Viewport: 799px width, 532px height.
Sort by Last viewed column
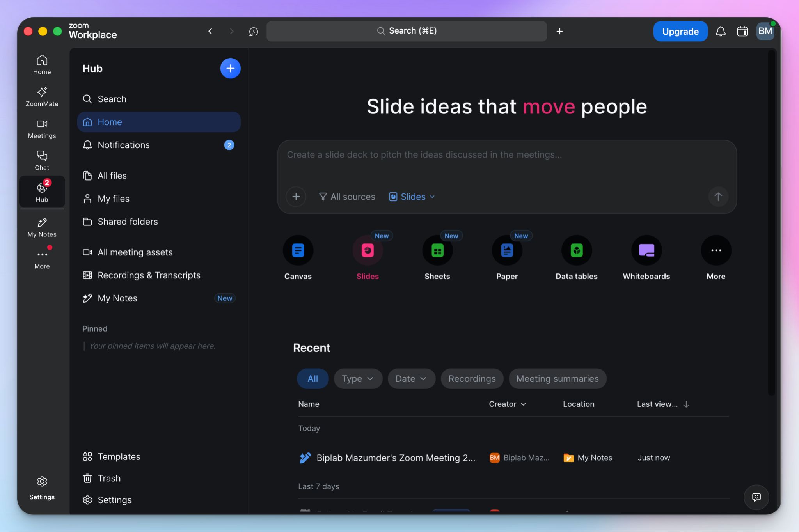tap(663, 404)
